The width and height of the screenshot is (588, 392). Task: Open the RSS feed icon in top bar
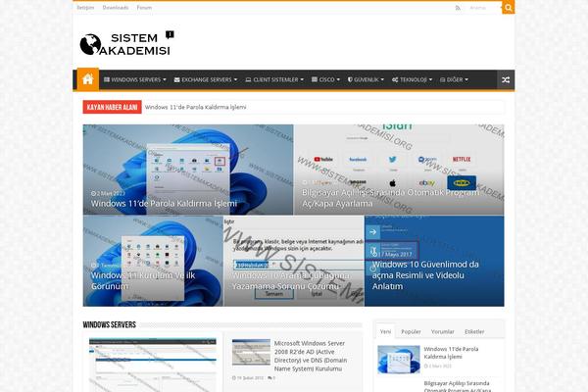458,8
